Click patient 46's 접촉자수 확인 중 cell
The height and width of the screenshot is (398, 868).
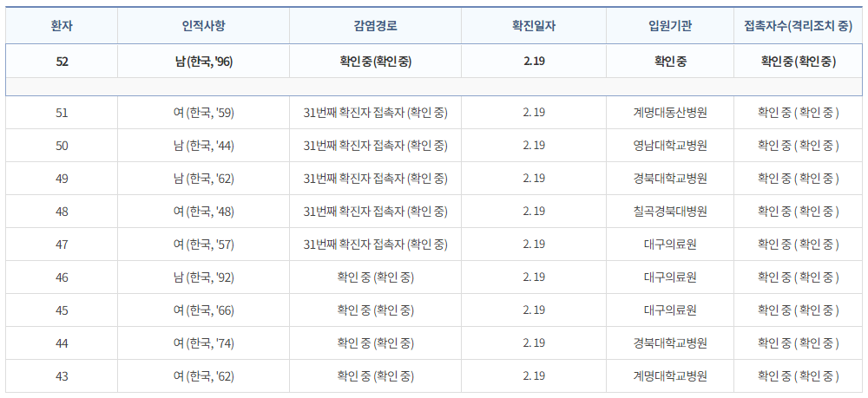799,277
